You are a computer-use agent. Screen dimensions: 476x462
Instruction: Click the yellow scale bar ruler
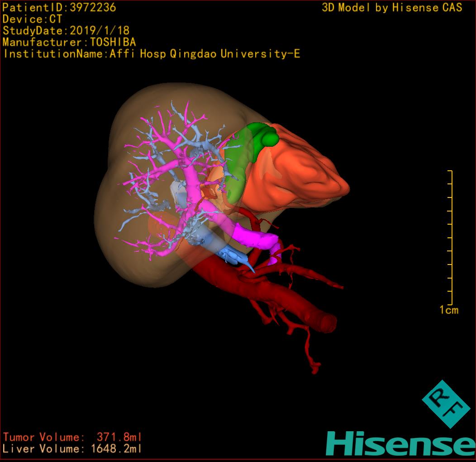[x=451, y=238]
